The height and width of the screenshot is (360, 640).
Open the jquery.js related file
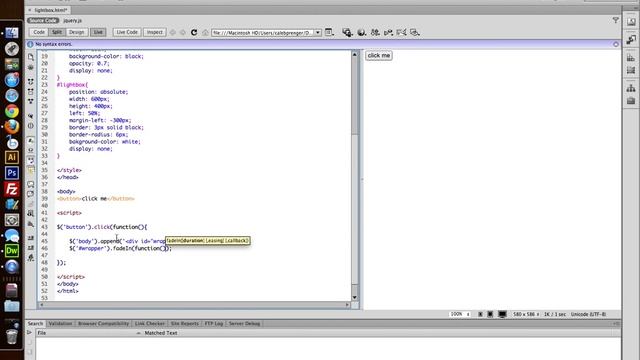73,20
